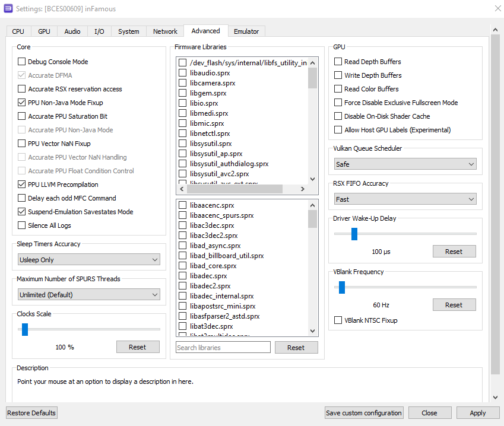Viewport: 504px width, 426px height.
Task: Reset the Driver Wake-Up Delay
Action: click(454, 252)
